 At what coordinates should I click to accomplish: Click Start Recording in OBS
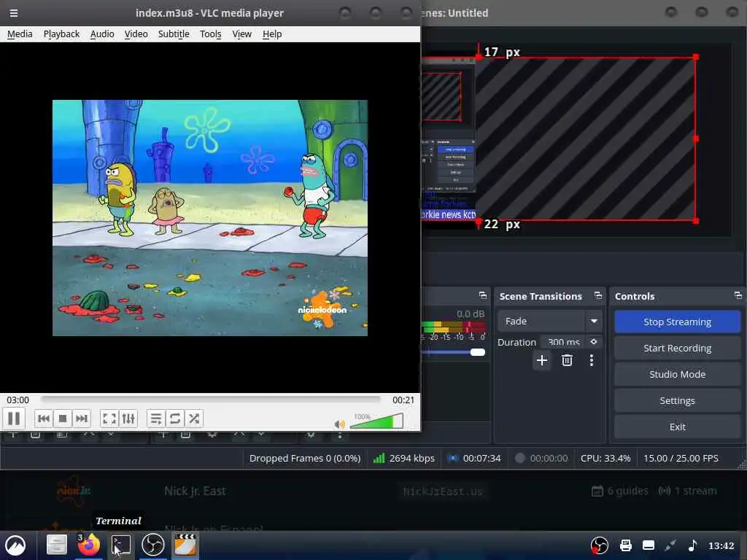point(677,348)
